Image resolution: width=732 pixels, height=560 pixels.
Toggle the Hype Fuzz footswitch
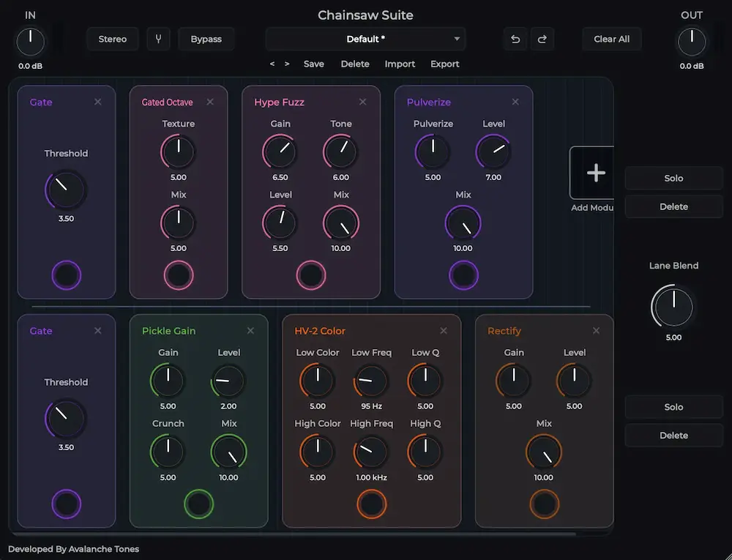tap(311, 275)
